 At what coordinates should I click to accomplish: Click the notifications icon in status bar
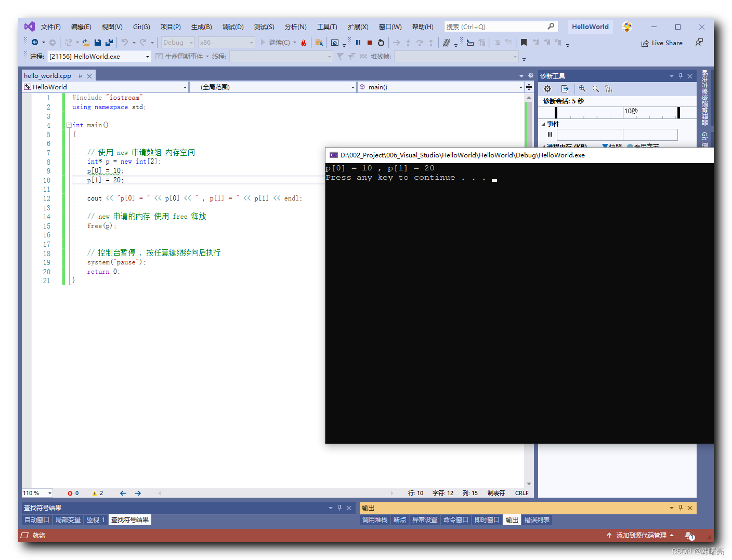pyautogui.click(x=689, y=536)
